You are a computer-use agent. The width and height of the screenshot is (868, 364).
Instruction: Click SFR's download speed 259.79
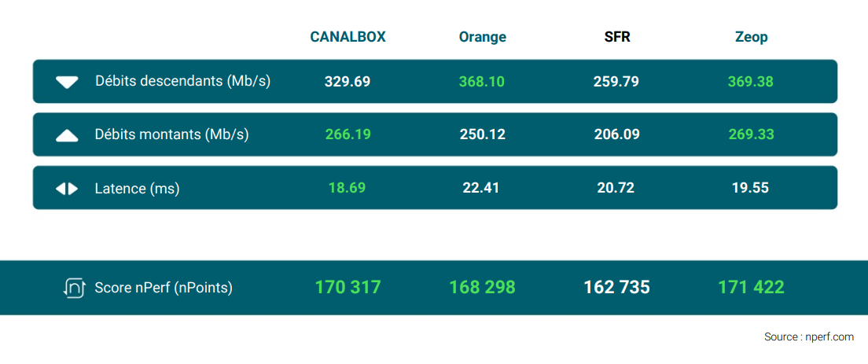[x=617, y=82]
